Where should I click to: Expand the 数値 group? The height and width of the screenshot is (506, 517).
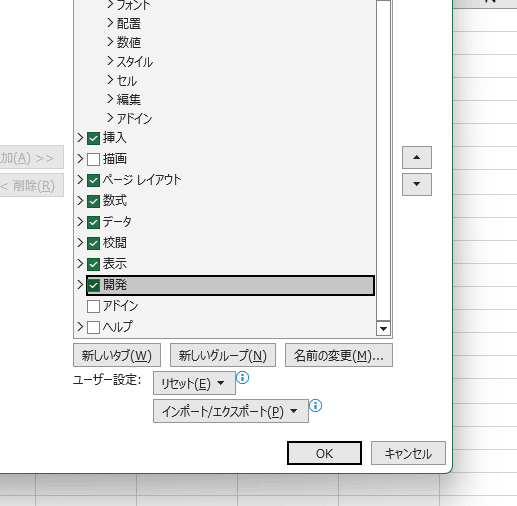pos(110,42)
